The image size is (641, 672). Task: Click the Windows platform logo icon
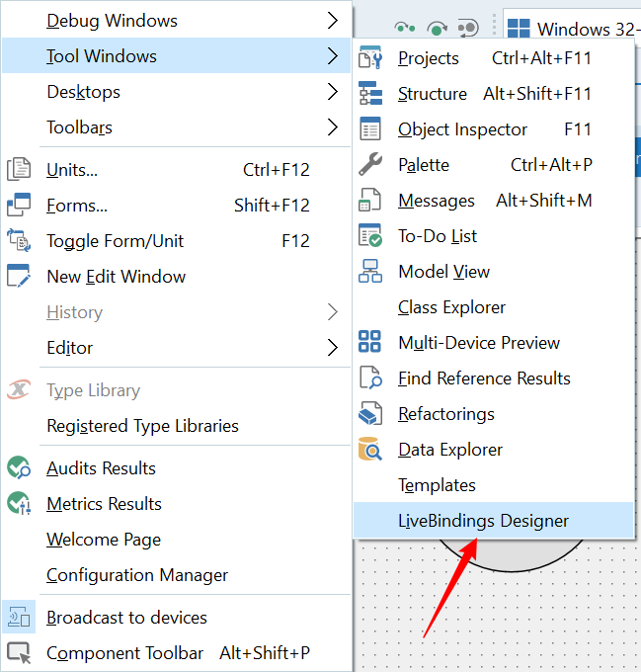(519, 29)
